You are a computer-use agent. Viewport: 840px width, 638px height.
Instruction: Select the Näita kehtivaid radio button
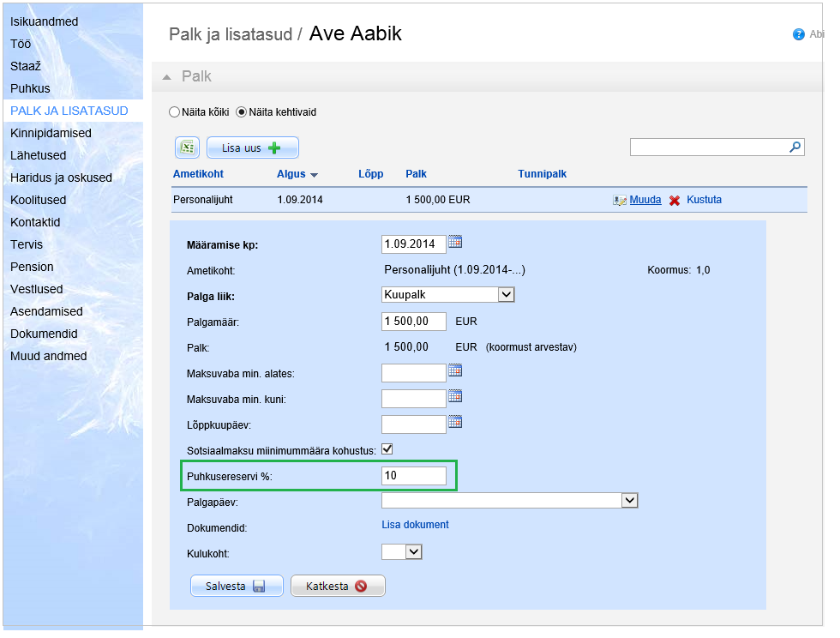coord(241,112)
